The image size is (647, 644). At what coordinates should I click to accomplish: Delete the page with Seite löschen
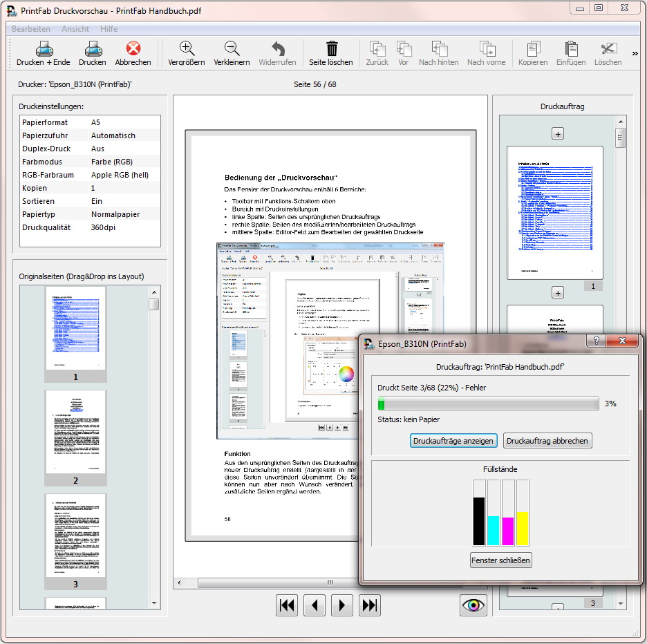pyautogui.click(x=331, y=49)
